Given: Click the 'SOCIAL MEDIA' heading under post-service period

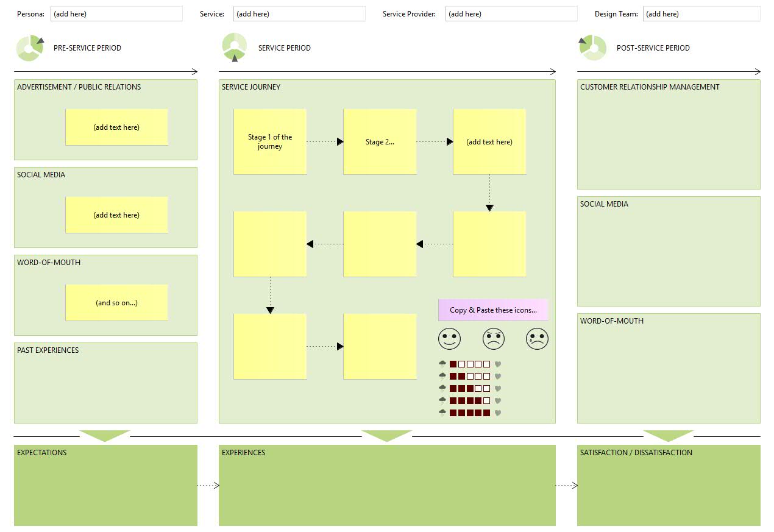Looking at the screenshot, I should [x=604, y=204].
